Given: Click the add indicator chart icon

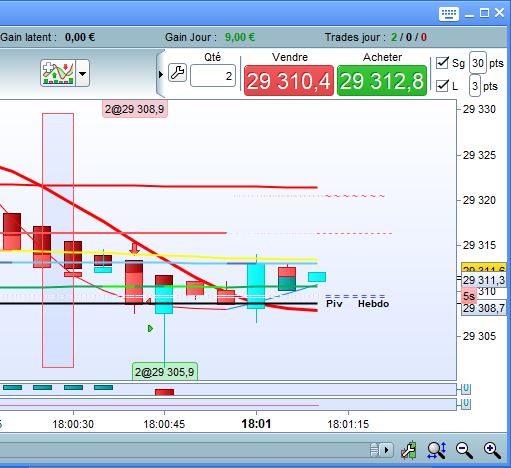Looking at the screenshot, I should (58, 73).
